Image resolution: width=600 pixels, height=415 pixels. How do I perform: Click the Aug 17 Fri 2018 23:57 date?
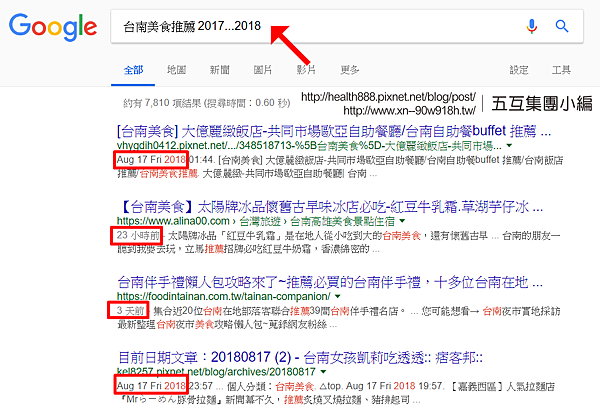(x=165, y=386)
